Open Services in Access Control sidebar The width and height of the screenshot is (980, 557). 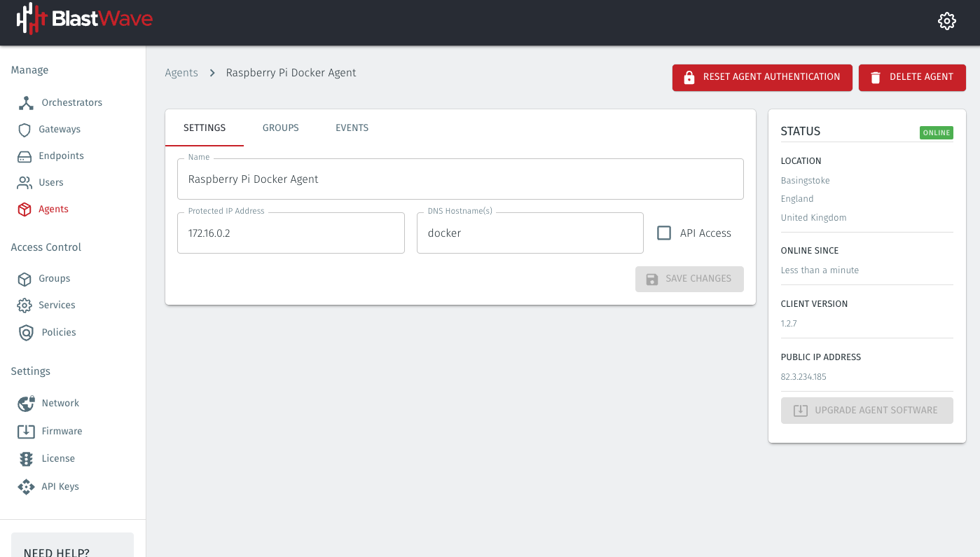(57, 305)
